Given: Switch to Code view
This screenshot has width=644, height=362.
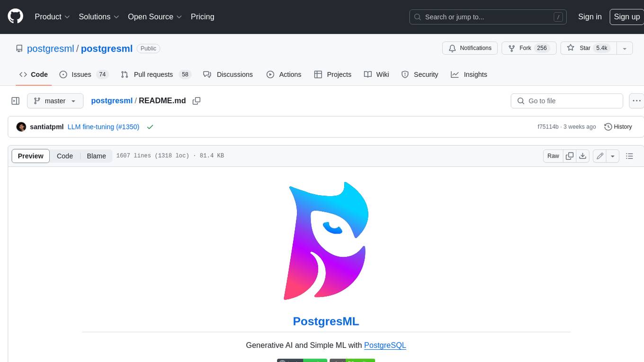Looking at the screenshot, I should coord(65,156).
